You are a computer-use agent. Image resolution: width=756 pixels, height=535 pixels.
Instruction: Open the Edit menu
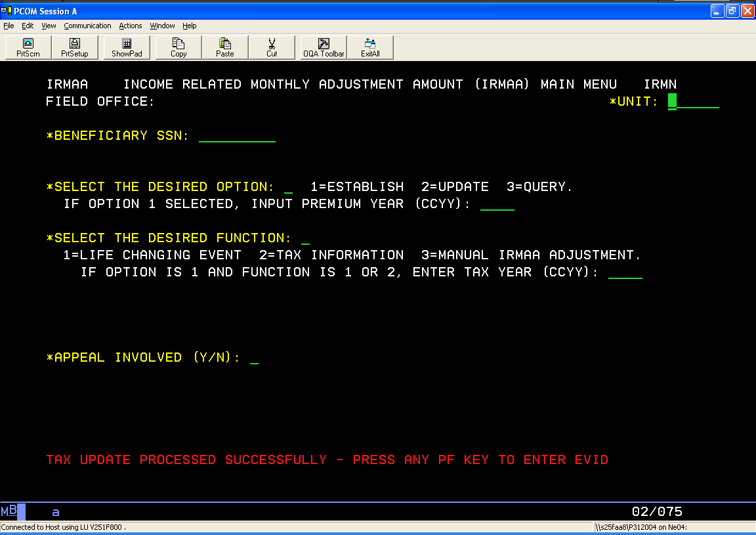pyautogui.click(x=28, y=26)
